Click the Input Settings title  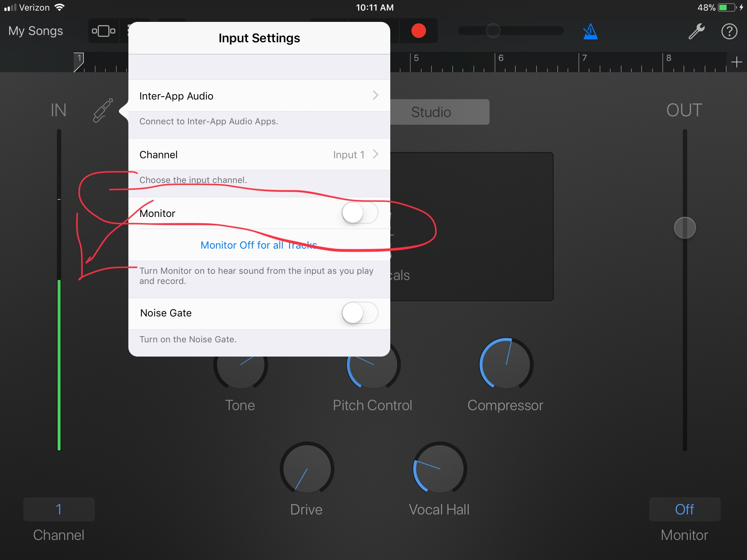[x=259, y=38]
